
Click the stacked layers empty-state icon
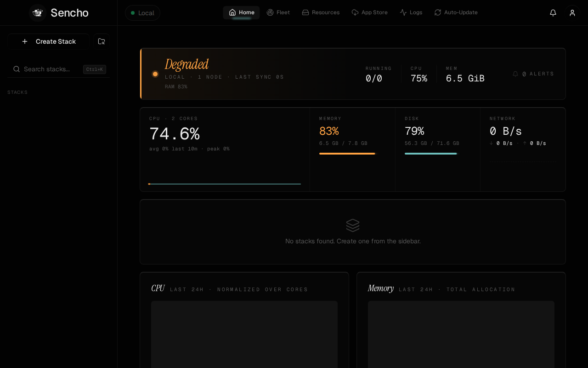(353, 225)
